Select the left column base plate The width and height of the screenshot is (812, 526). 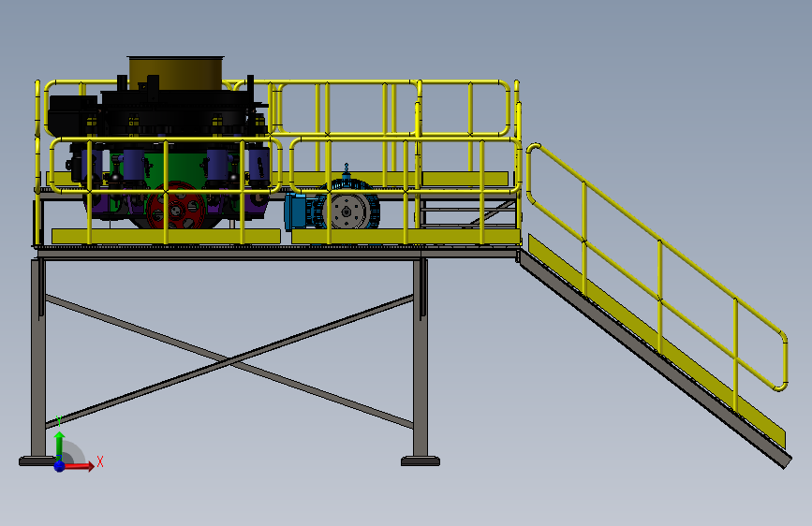pyautogui.click(x=37, y=460)
